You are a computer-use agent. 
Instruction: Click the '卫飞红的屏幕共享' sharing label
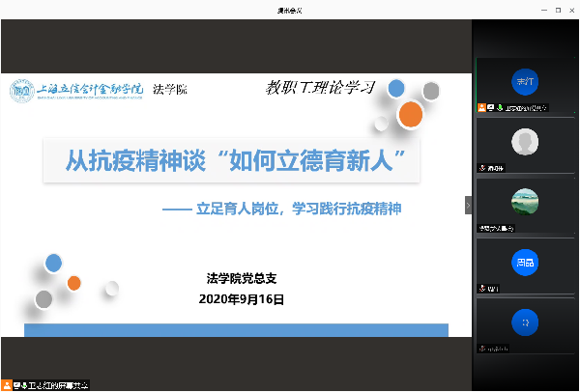tap(57, 384)
